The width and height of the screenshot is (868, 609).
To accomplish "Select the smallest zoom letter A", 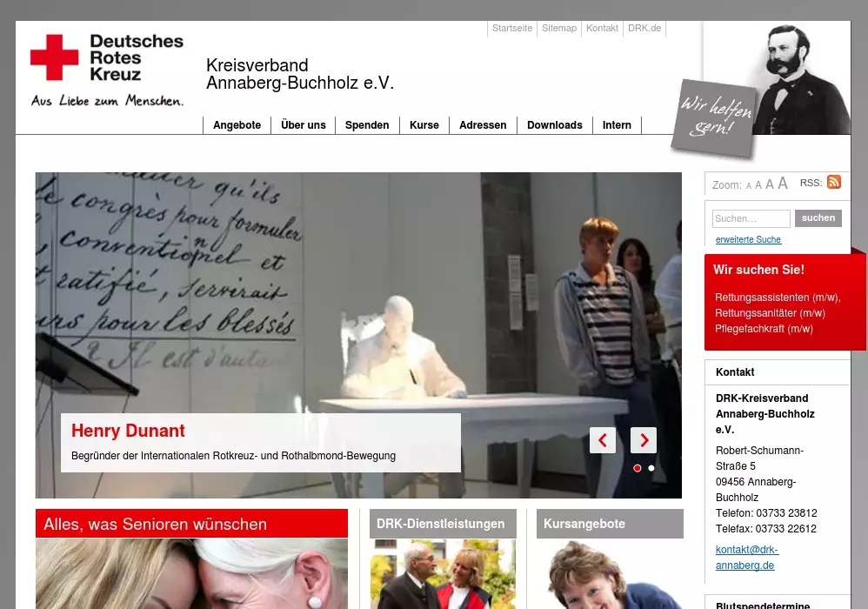I will click(748, 186).
